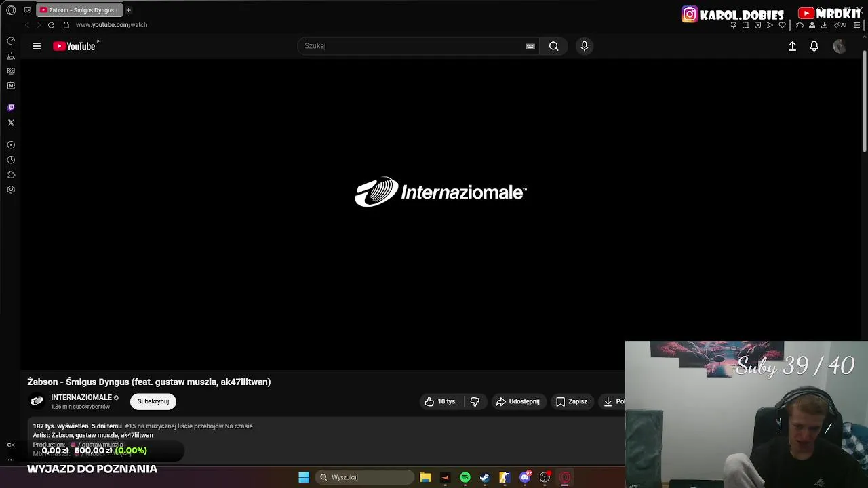The height and width of the screenshot is (488, 868).
Task: Open the sidebar icon labeled M
Action: point(11,85)
